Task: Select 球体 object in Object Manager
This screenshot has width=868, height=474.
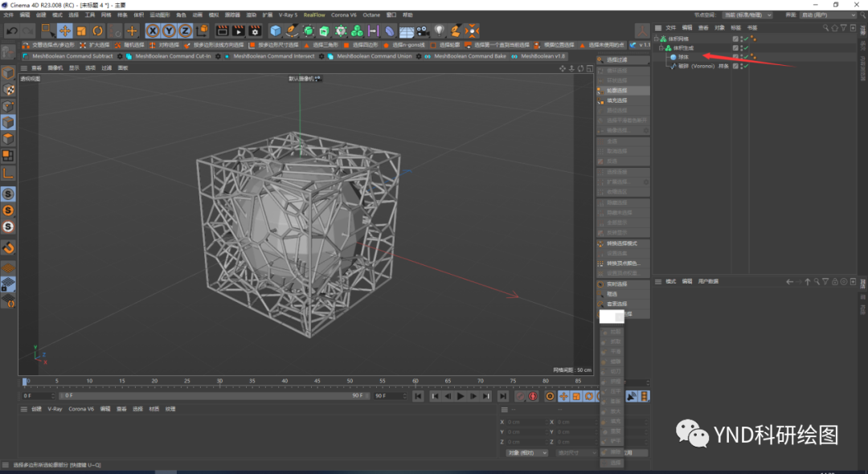Action: (x=683, y=57)
